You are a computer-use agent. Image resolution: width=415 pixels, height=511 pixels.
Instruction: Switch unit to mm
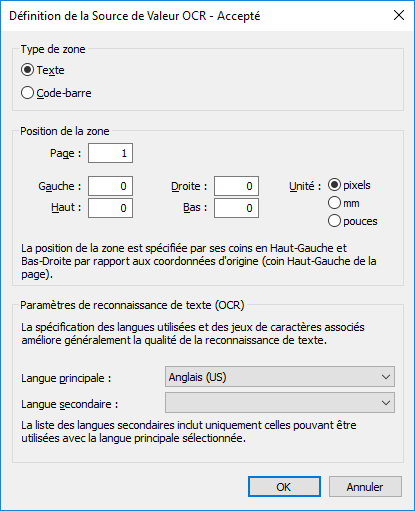pyautogui.click(x=344, y=203)
